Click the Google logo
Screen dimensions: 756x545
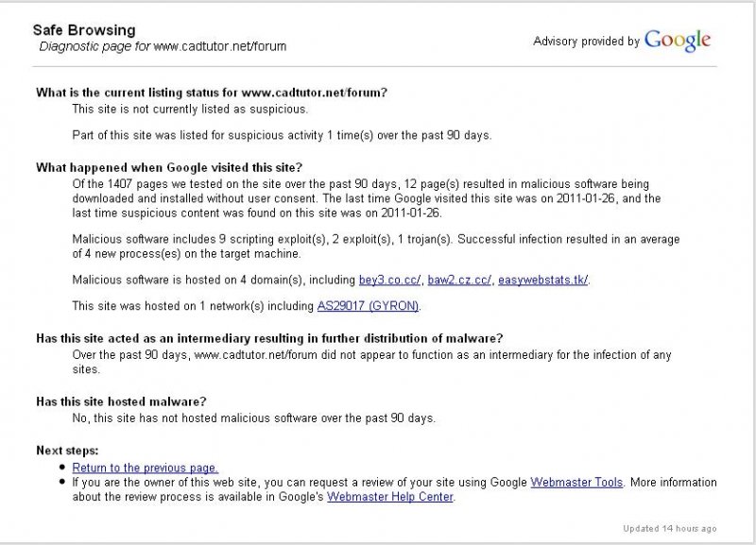pyautogui.click(x=678, y=41)
